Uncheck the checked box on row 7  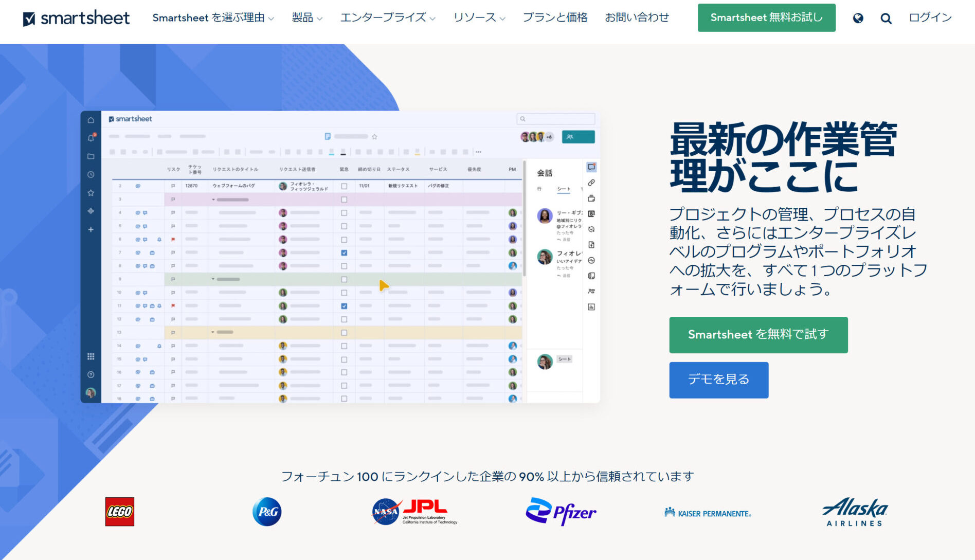(x=344, y=252)
